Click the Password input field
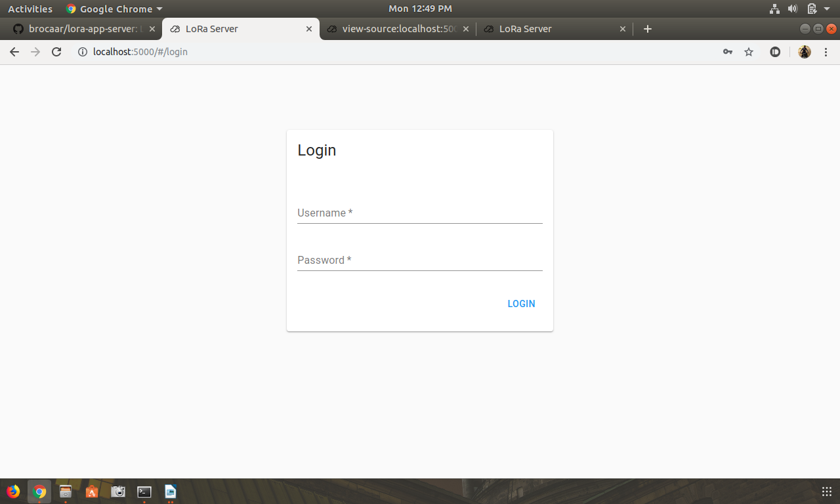 click(419, 261)
